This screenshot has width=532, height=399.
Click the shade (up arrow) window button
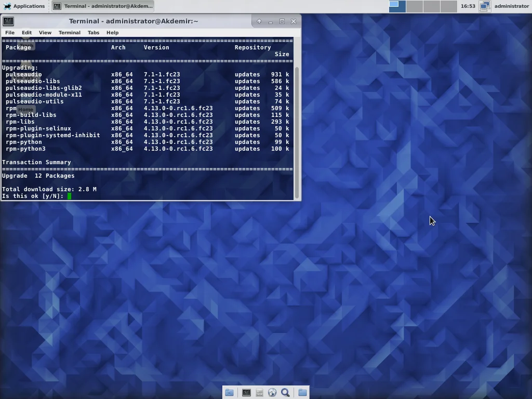click(x=259, y=21)
